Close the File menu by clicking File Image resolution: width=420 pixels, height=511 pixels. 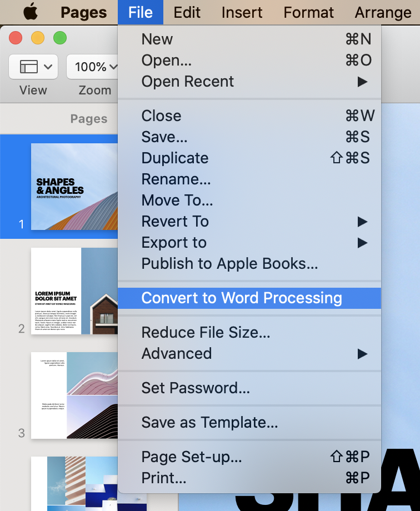[x=141, y=12]
